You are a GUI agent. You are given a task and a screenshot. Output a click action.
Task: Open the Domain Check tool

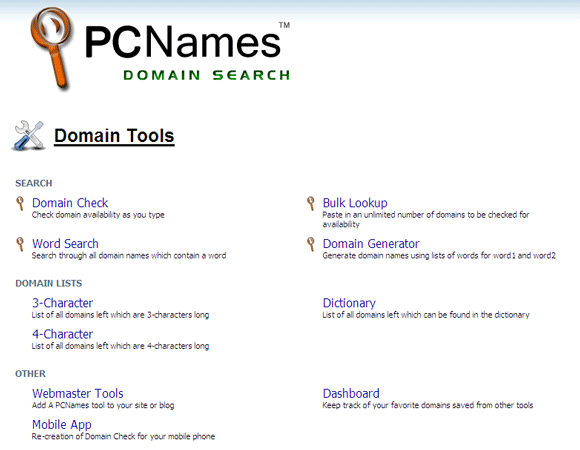(70, 203)
